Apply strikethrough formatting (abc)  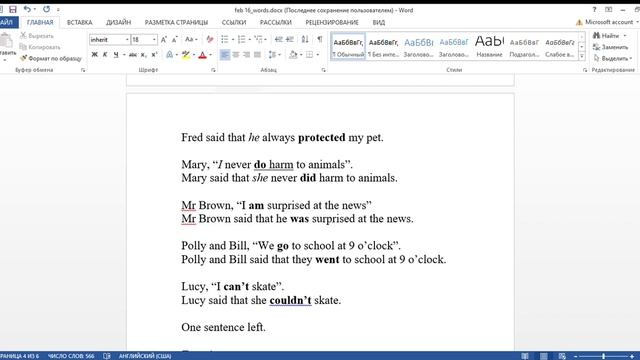(133, 55)
